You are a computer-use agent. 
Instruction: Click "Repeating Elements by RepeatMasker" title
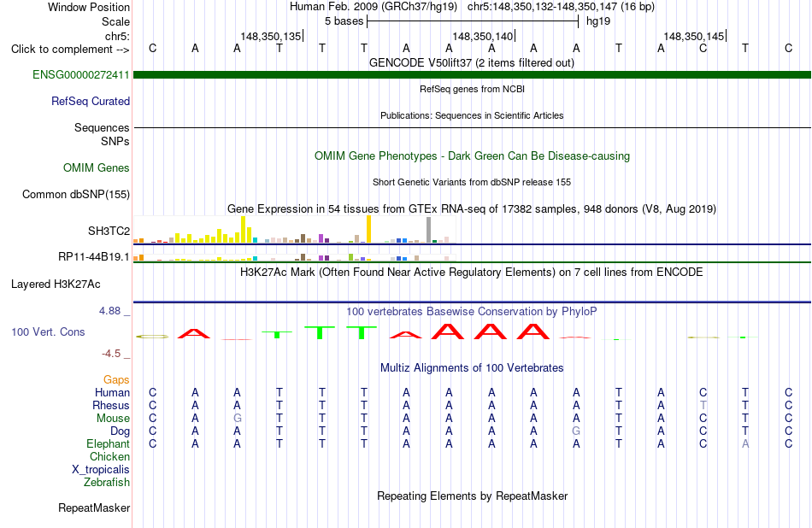tap(473, 496)
